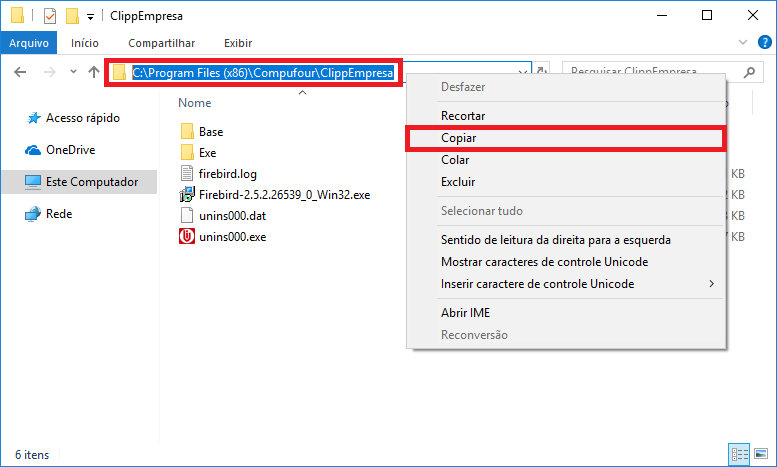Select the red unins000.exe icon
777x467 pixels.
click(x=186, y=237)
